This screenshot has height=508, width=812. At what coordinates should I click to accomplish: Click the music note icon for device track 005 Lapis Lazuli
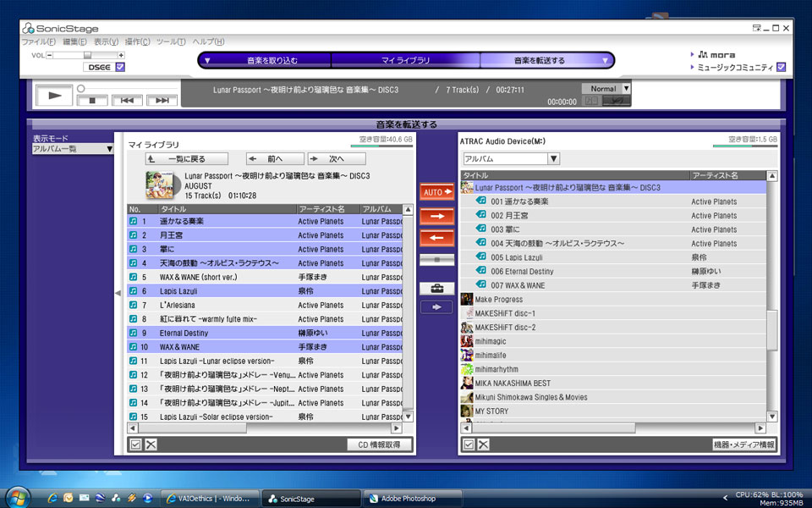tap(481, 257)
